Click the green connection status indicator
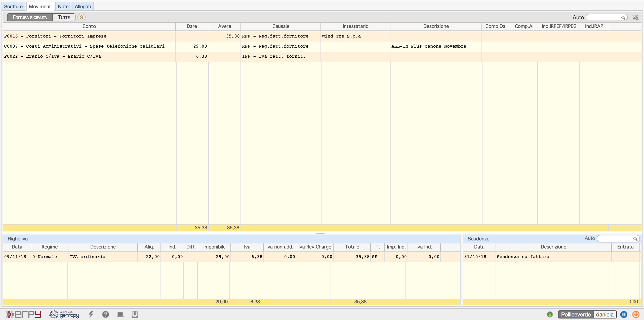Viewport: 644px width, 320px height. 550,314
